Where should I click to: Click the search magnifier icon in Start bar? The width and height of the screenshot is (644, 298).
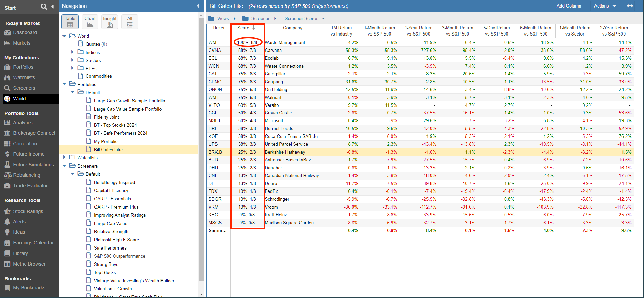(44, 6)
